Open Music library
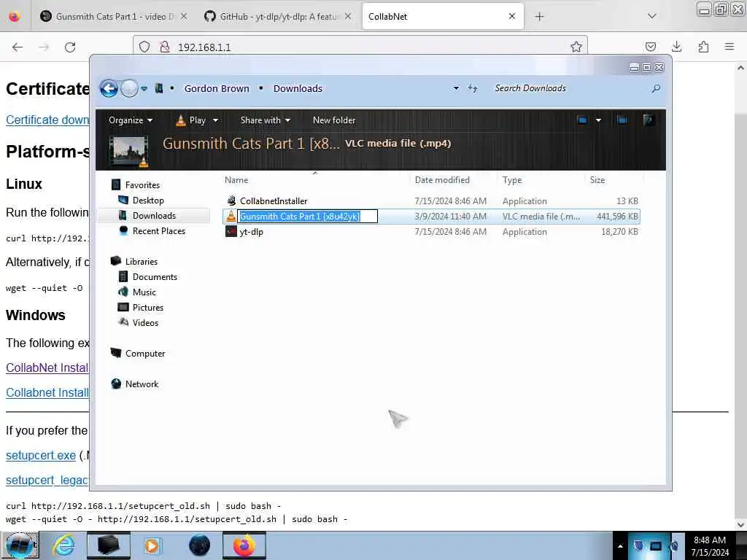Screen dimensions: 747x560 (144, 292)
